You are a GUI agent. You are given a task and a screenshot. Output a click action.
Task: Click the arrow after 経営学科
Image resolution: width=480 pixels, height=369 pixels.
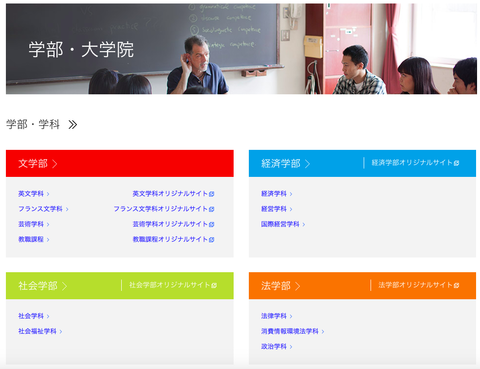click(291, 209)
